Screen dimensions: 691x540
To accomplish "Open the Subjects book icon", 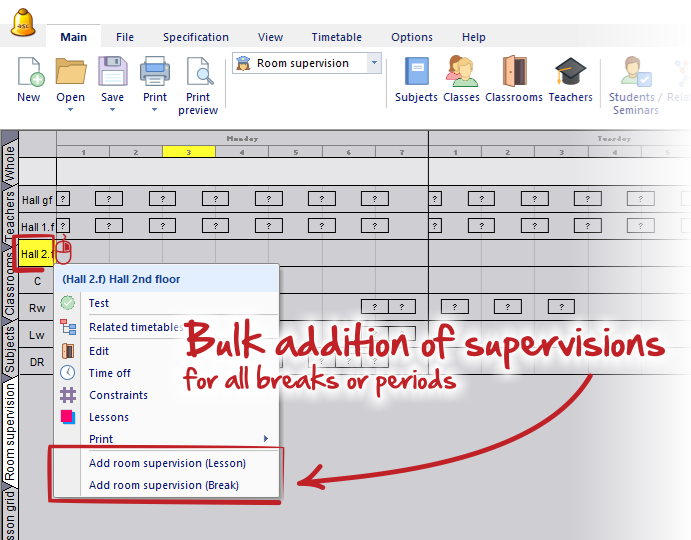I will click(416, 73).
